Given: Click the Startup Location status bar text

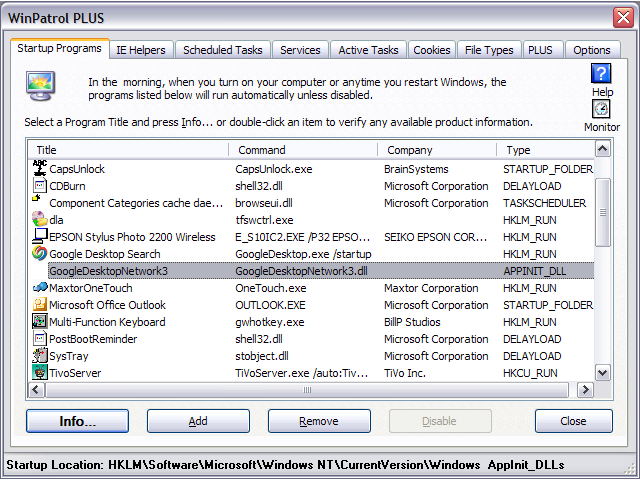Looking at the screenshot, I should 285,465.
